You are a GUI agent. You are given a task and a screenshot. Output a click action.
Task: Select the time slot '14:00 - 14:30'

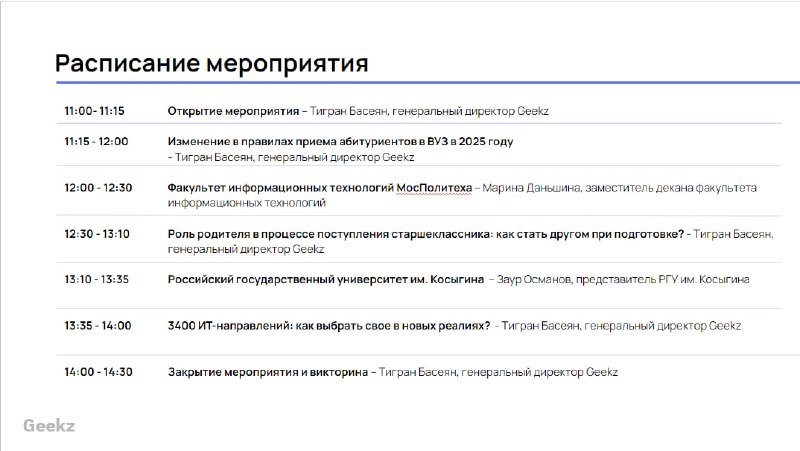pos(98,372)
